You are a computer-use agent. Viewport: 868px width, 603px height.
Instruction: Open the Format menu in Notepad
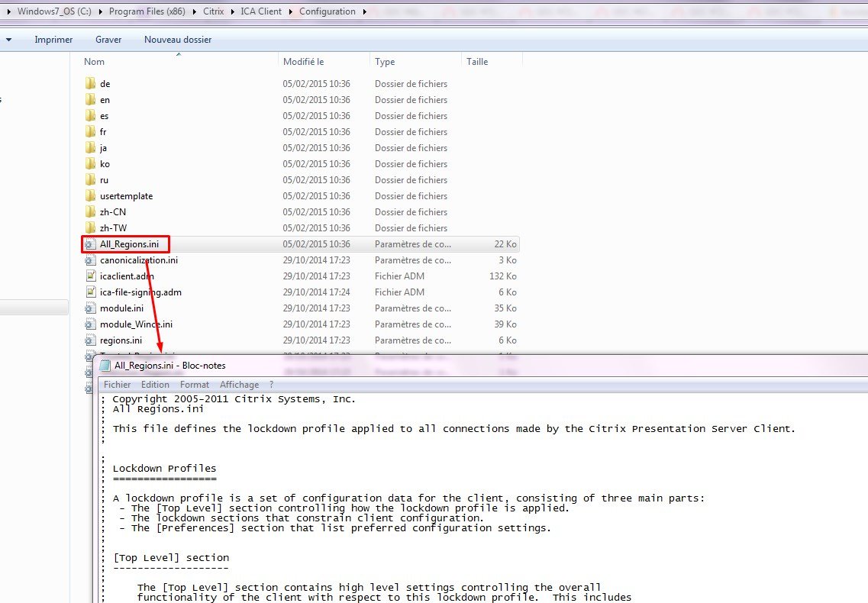coord(195,385)
